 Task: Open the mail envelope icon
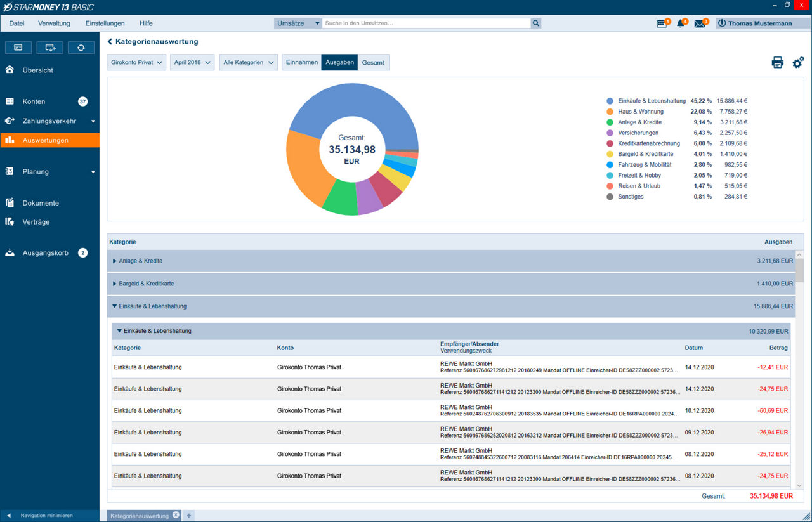pos(700,23)
